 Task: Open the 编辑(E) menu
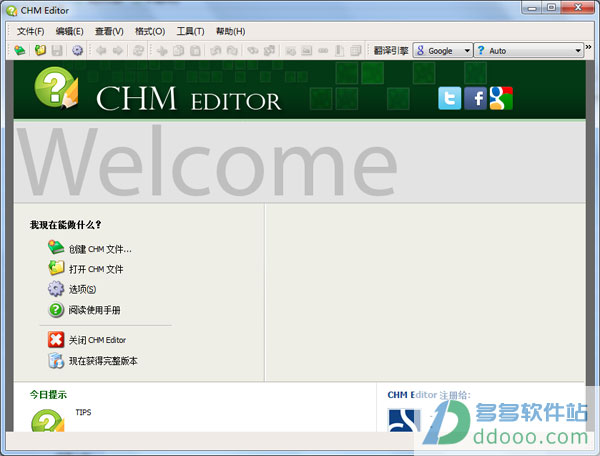click(x=70, y=31)
